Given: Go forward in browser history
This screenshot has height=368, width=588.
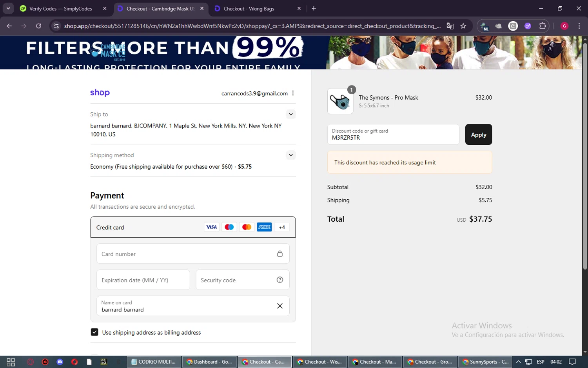Looking at the screenshot, I should tap(24, 26).
